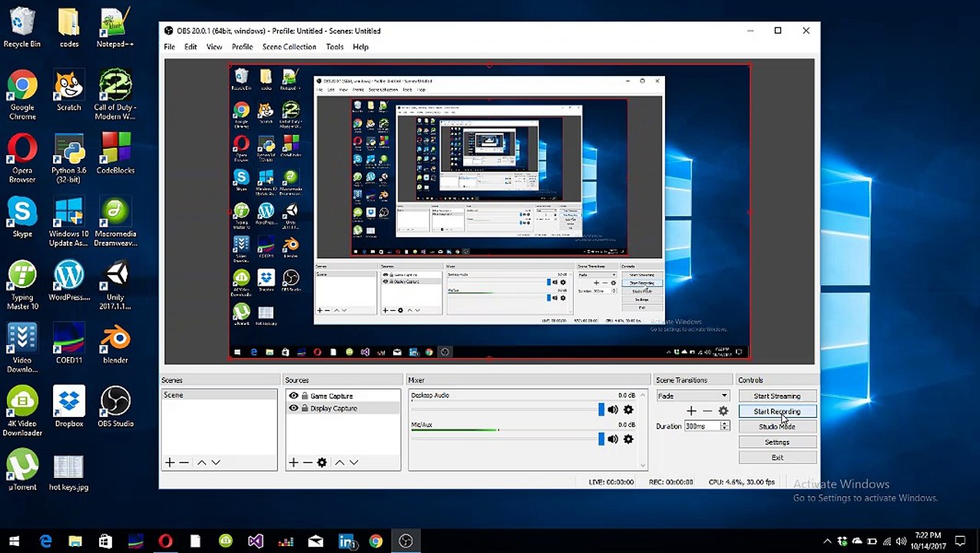Remove scene using minus icon
Viewport: 980px width, 553px height.
pos(184,462)
